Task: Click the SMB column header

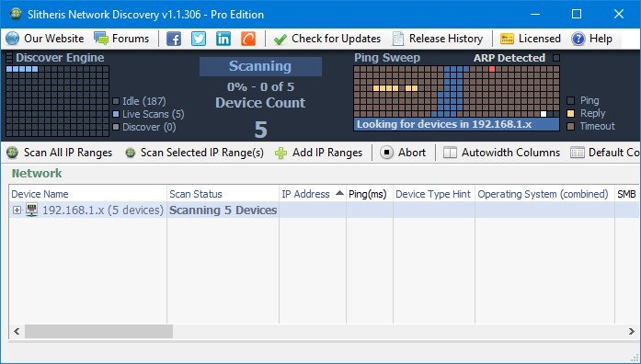Action: tap(627, 194)
